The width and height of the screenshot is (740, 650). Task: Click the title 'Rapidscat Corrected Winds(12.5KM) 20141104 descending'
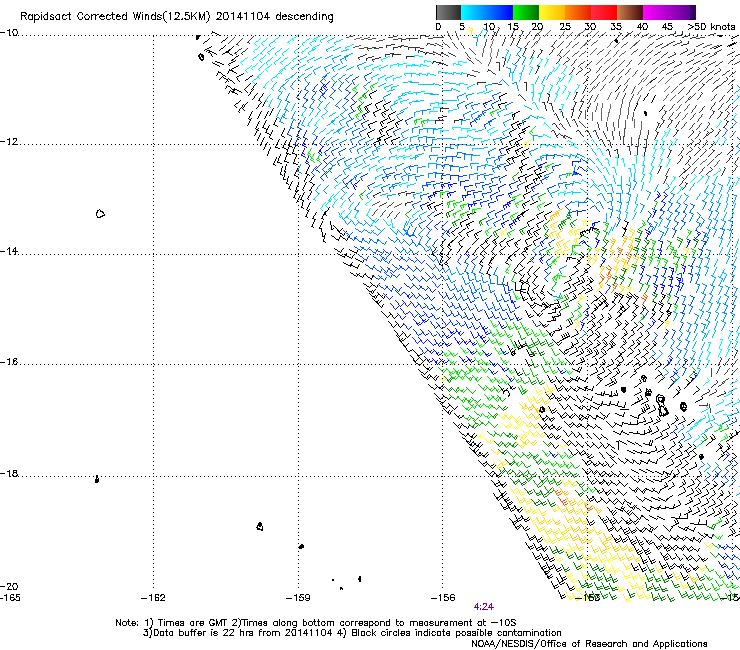coord(177,16)
